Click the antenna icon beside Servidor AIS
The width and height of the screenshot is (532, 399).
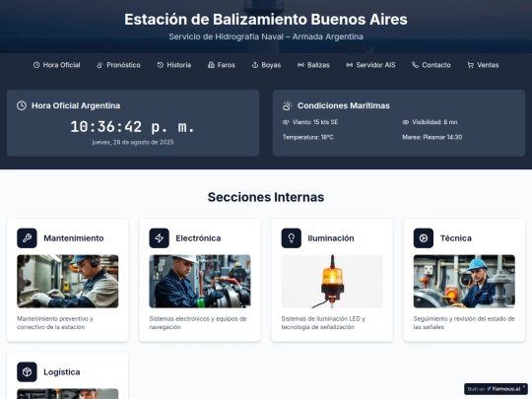350,65
